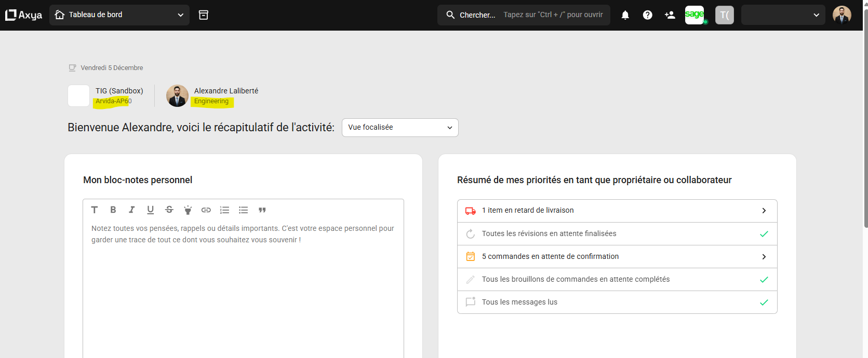This screenshot has width=868, height=358.
Task: Apply the highlight marker tool
Action: pos(188,210)
